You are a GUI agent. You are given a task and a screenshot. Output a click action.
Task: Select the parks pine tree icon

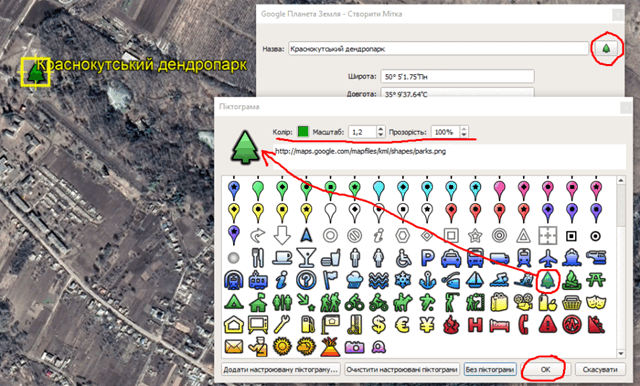click(x=547, y=280)
